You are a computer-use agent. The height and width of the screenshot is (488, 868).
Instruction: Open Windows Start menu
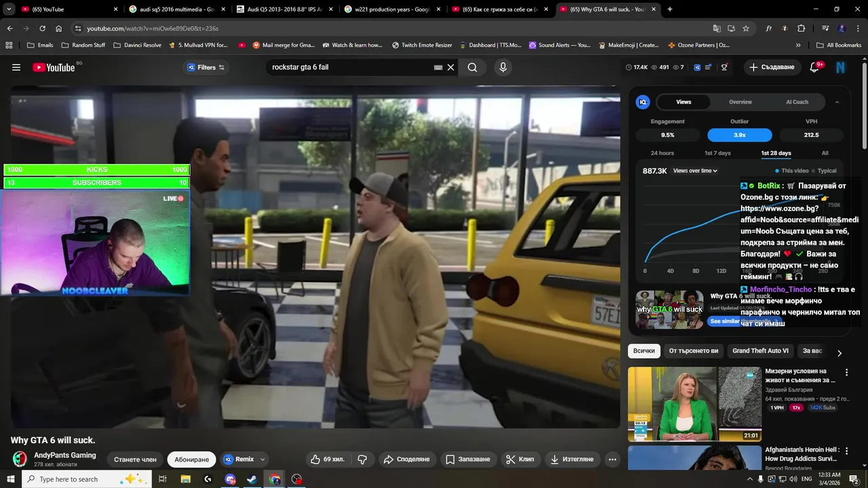pos(10,479)
